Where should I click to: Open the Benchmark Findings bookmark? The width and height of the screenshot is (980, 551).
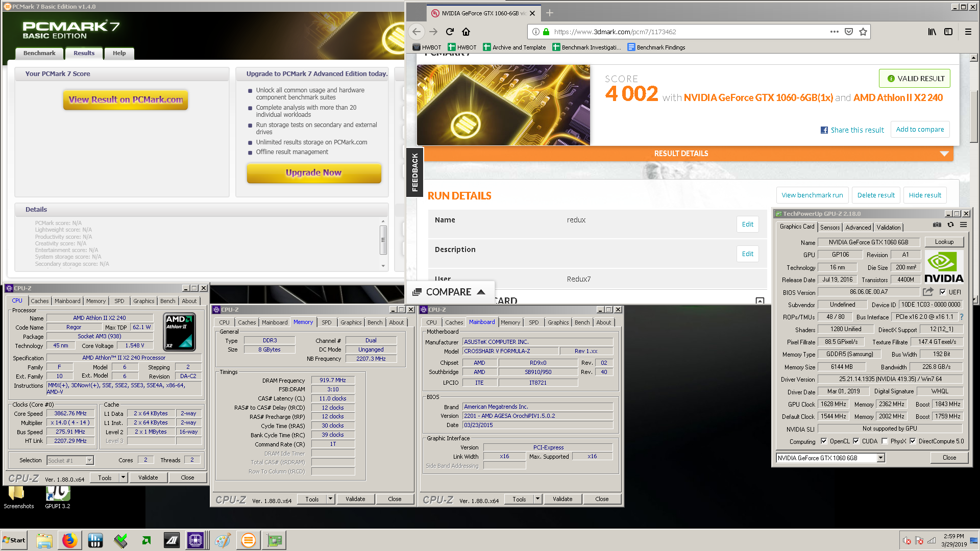(x=656, y=47)
